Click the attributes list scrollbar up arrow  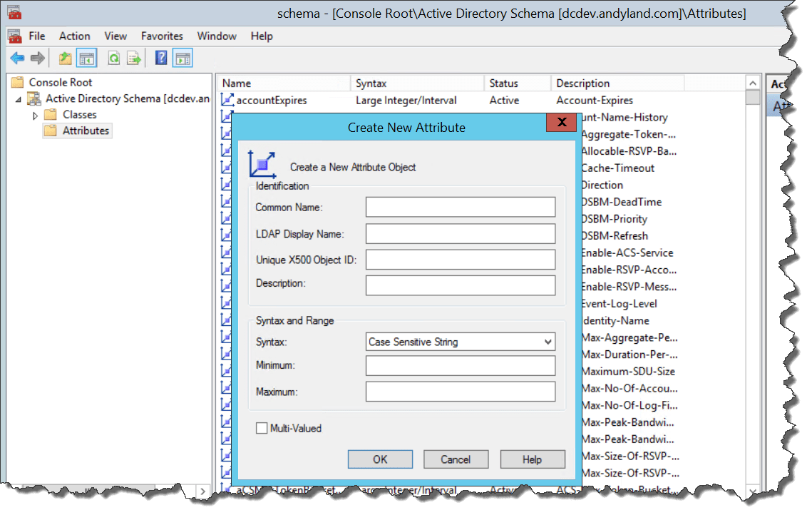click(x=753, y=82)
